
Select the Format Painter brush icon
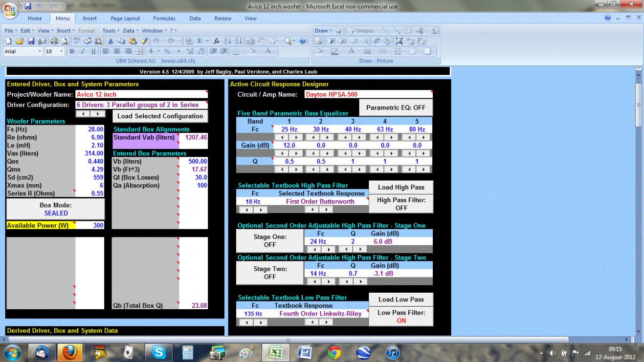(x=144, y=41)
